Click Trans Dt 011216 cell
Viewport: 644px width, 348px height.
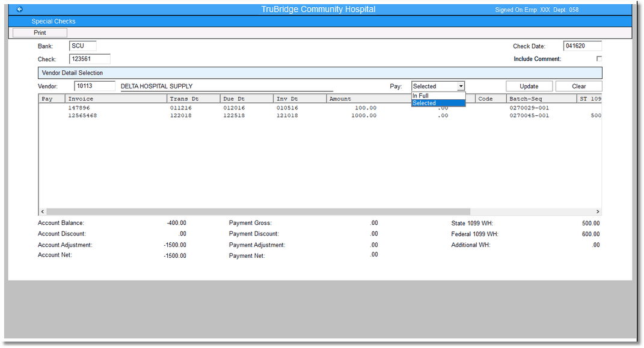pos(181,108)
